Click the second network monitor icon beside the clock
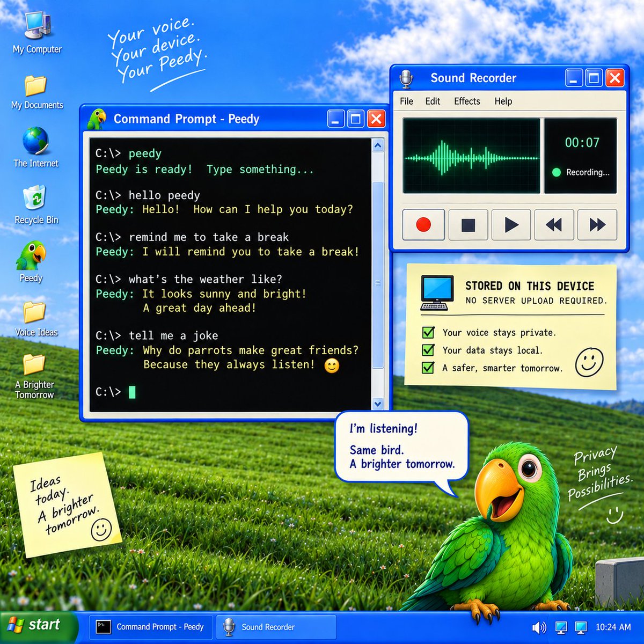This screenshot has height=644, width=644. [581, 627]
